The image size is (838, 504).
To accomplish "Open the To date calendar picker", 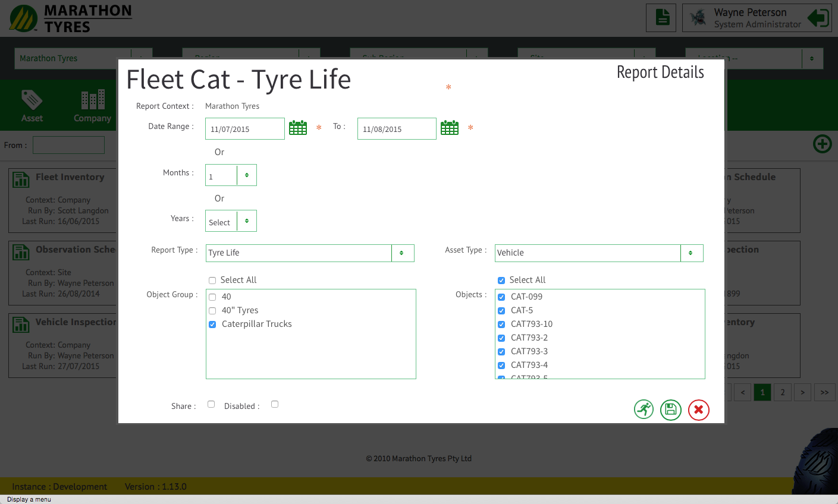I will click(x=450, y=128).
